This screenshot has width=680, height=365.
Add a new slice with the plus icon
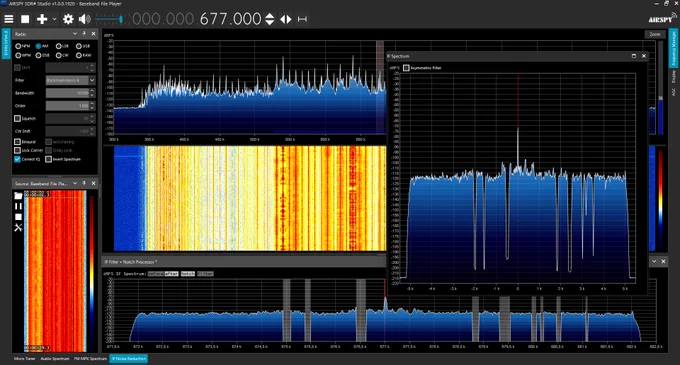coord(42,19)
